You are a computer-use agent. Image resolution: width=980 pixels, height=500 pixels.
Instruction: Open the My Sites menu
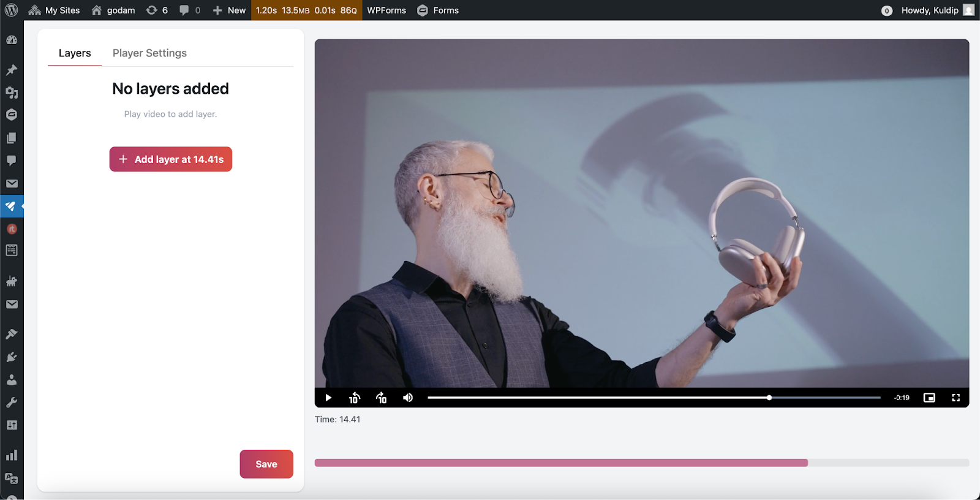click(55, 10)
